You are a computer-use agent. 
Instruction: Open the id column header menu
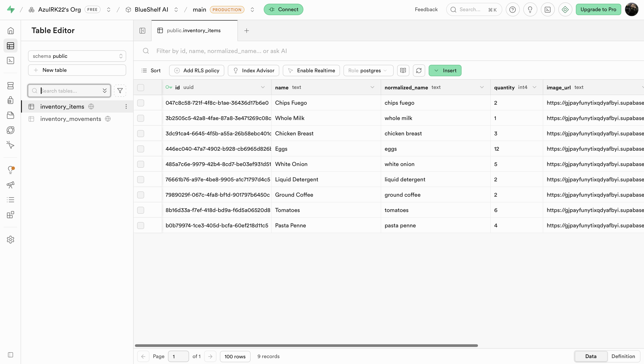[x=263, y=87]
